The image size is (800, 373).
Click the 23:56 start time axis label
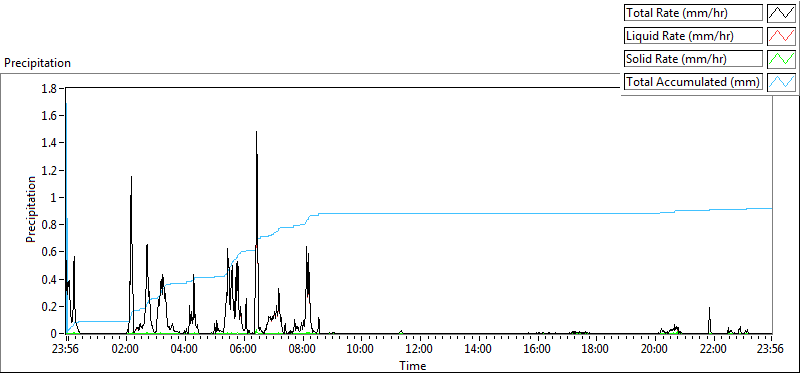66,350
